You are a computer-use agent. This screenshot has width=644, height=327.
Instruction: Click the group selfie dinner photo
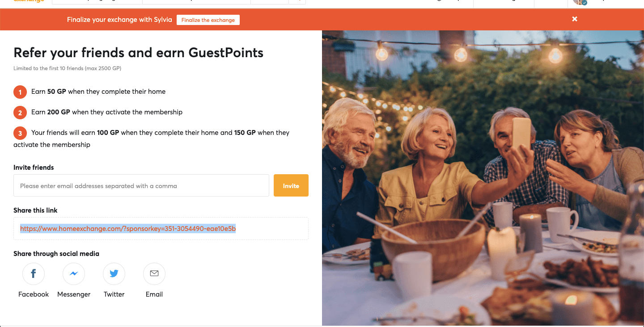(x=483, y=178)
